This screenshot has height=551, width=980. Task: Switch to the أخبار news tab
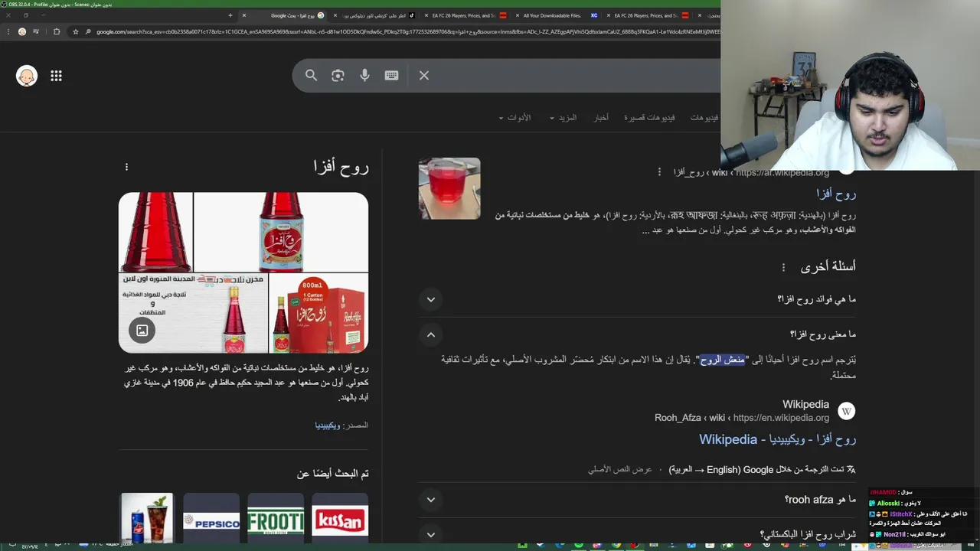coord(602,118)
